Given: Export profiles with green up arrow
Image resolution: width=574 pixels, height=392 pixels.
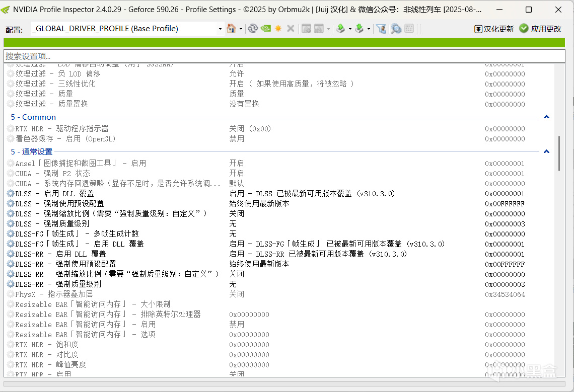Looking at the screenshot, I should [341, 28].
